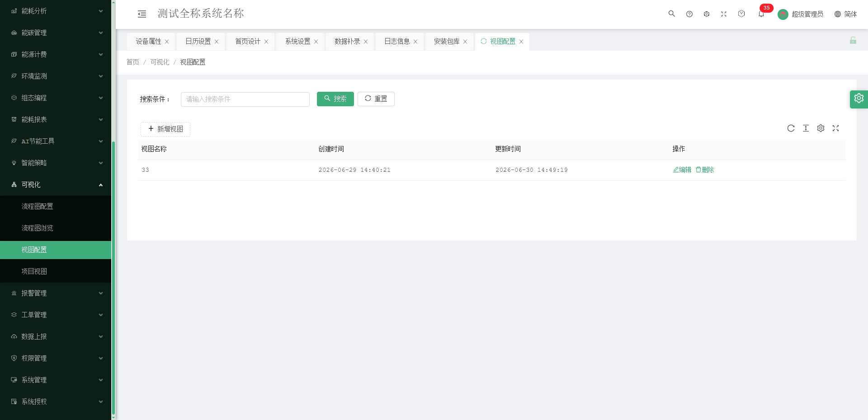Close the 日历设置 tab
Image resolution: width=868 pixels, height=420 pixels.
[x=217, y=42]
